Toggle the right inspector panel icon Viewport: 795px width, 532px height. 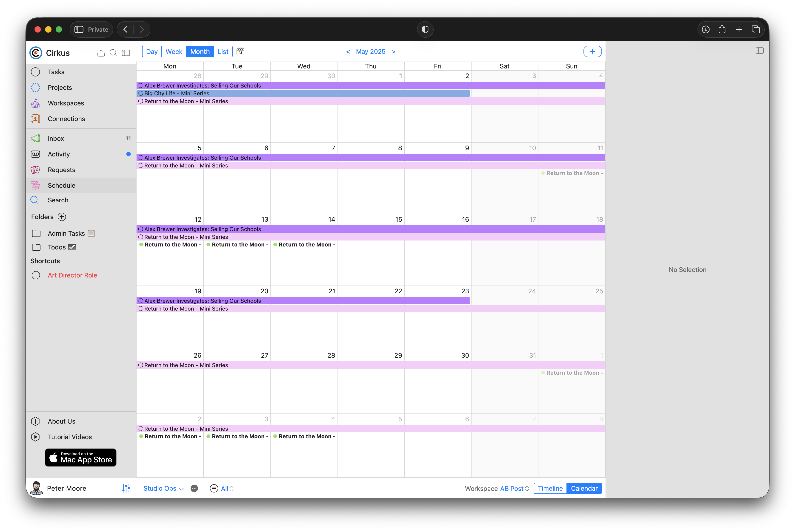coord(759,51)
